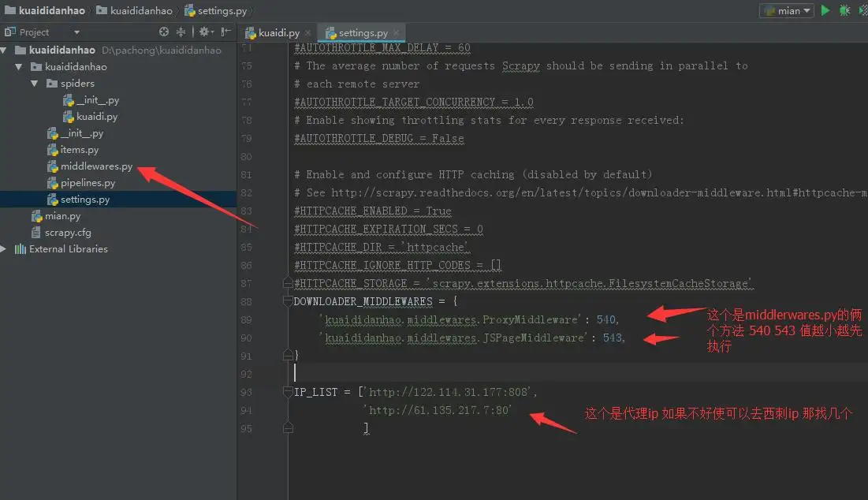Close the settings.py editor tab
The height and width of the screenshot is (500, 868).
[397, 32]
